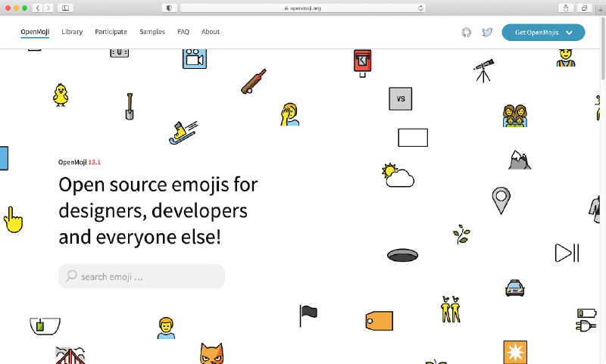Click the family of four emoji
This screenshot has height=364, width=606.
coord(515,116)
